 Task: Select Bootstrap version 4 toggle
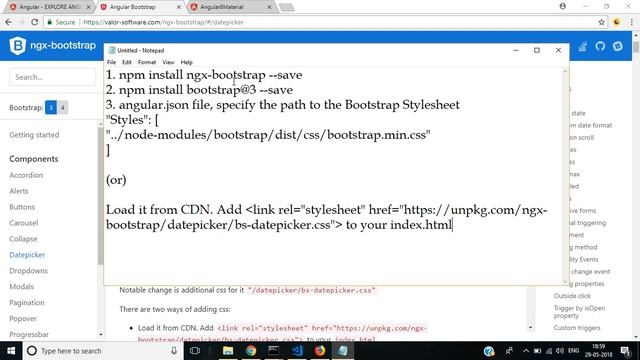[62, 107]
